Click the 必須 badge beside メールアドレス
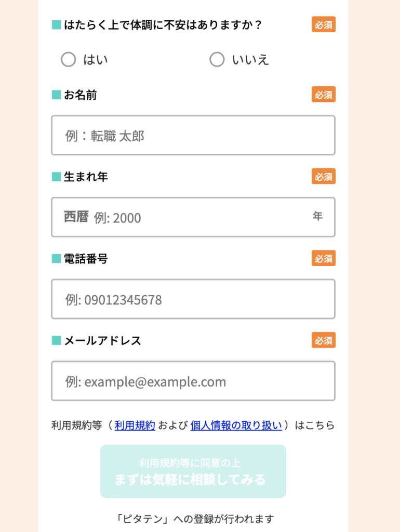The width and height of the screenshot is (400, 532). [323, 340]
